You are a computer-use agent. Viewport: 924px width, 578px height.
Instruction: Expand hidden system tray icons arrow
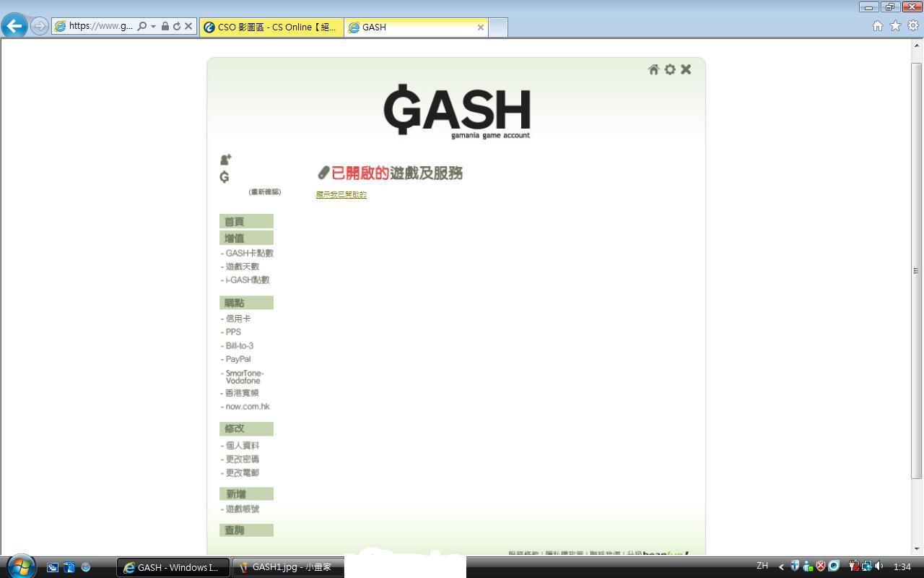781,566
